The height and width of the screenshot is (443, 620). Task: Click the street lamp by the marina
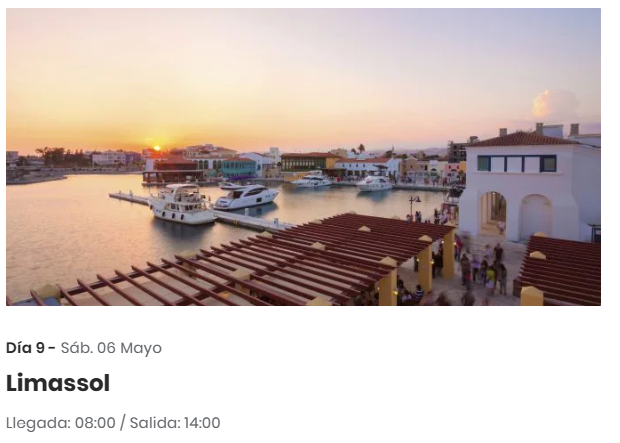413,206
